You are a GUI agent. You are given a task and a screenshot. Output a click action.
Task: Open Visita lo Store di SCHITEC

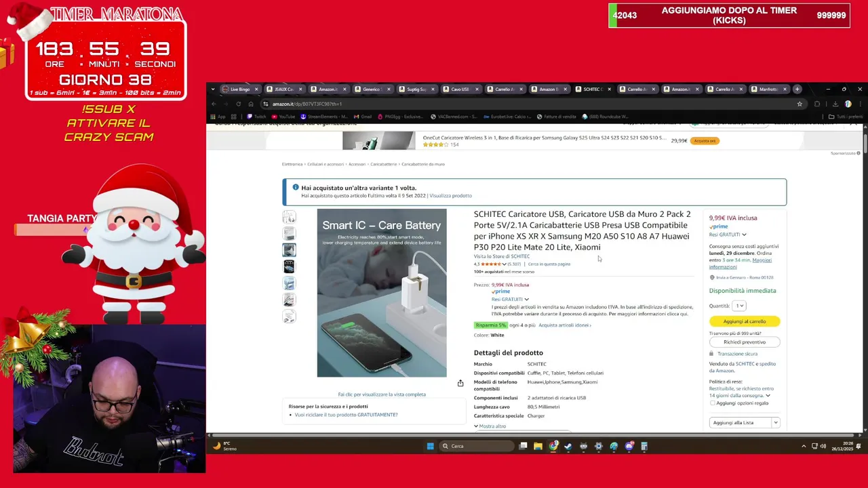[x=502, y=256]
